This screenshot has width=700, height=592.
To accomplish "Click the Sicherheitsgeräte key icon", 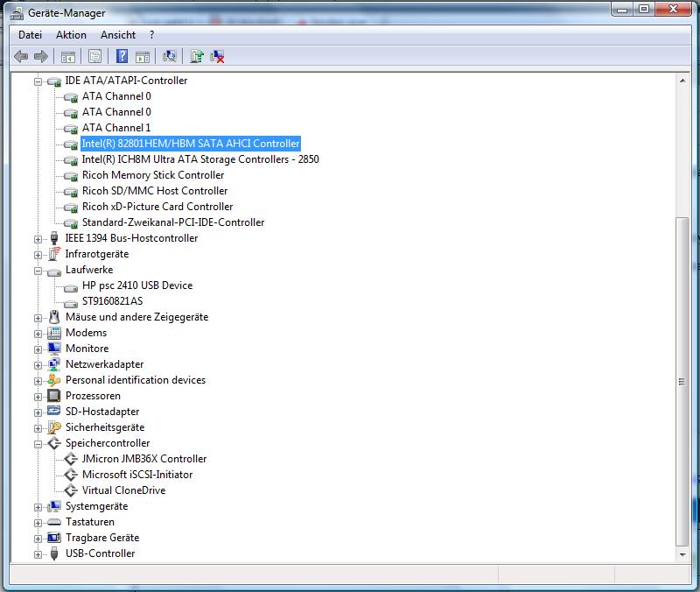I will click(54, 427).
